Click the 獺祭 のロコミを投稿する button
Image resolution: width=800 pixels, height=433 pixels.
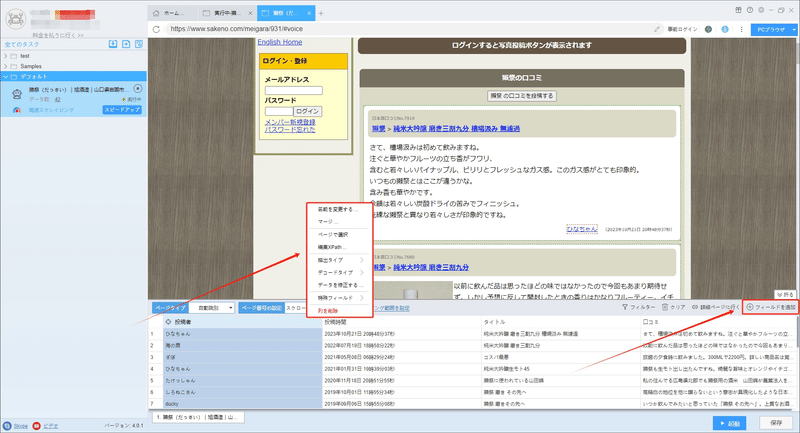pos(521,96)
